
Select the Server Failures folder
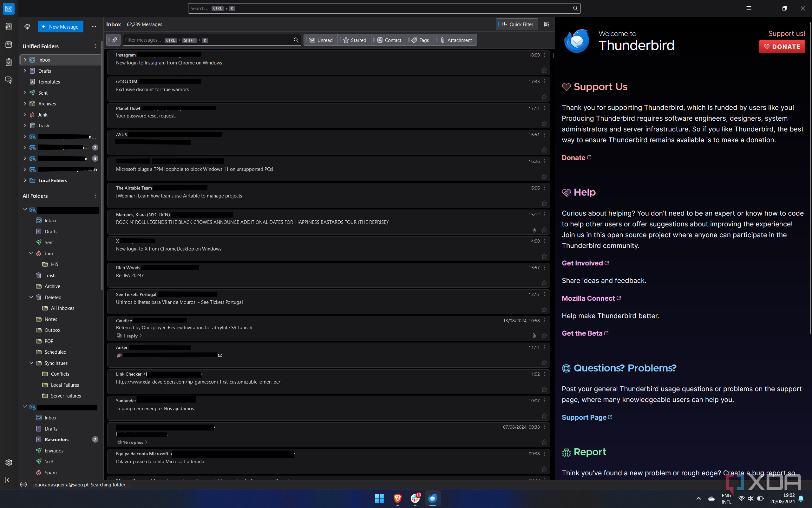tap(60, 396)
